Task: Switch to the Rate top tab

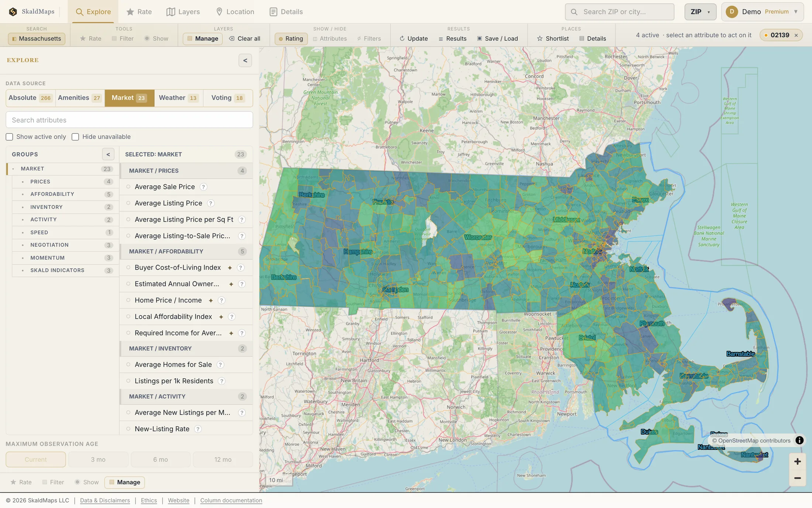Action: [x=139, y=12]
